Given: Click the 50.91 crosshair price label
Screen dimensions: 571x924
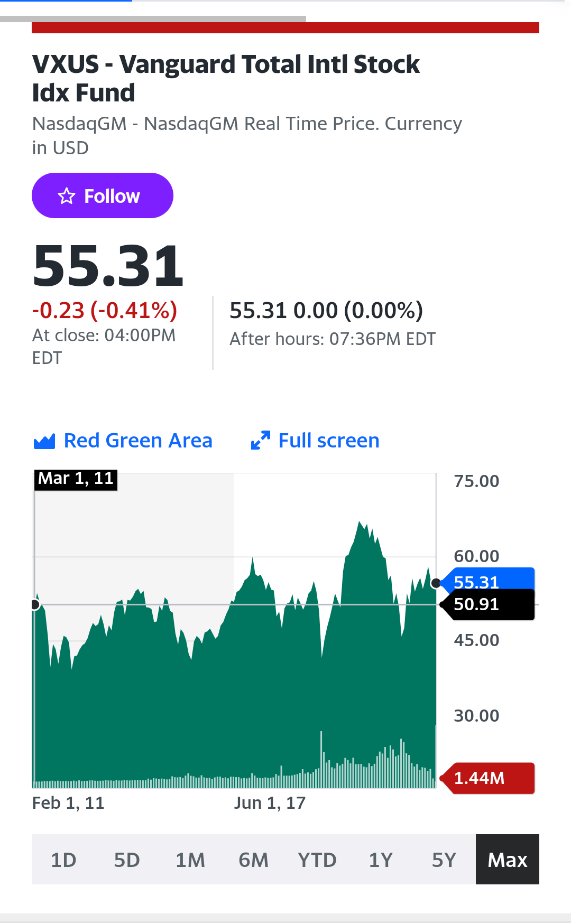Looking at the screenshot, I should tap(487, 604).
